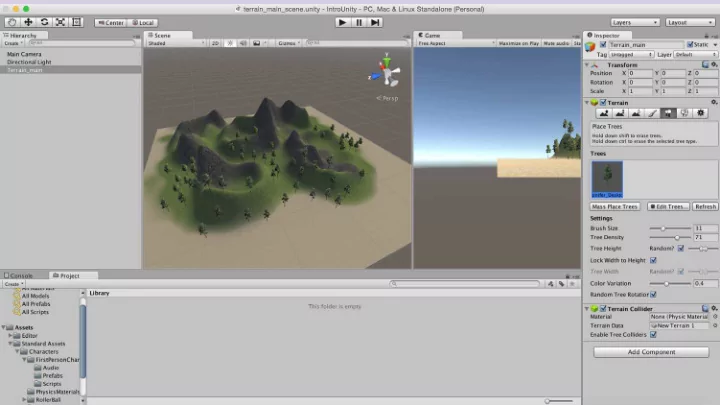Open the Tag Untagged dropdown
The width and height of the screenshot is (720, 405).
(x=631, y=55)
